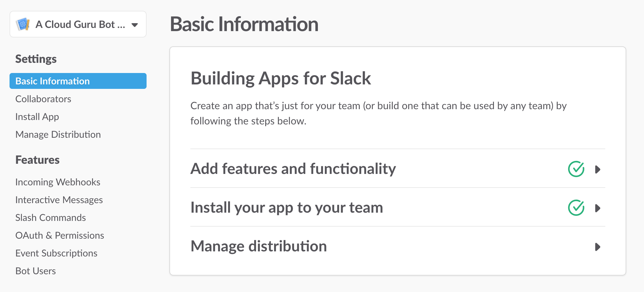644x292 pixels.
Task: Click the A Cloud Guru Bot app icon
Action: click(x=23, y=24)
